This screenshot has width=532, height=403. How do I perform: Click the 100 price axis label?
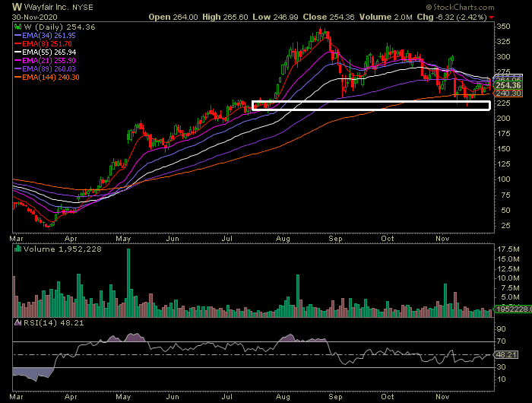(503, 179)
